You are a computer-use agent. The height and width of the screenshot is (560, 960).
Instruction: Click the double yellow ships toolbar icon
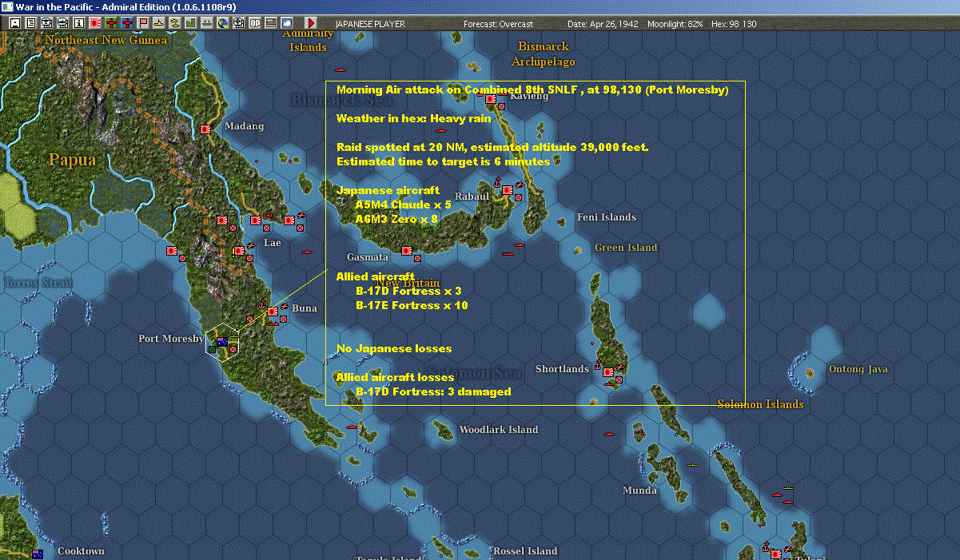[175, 23]
